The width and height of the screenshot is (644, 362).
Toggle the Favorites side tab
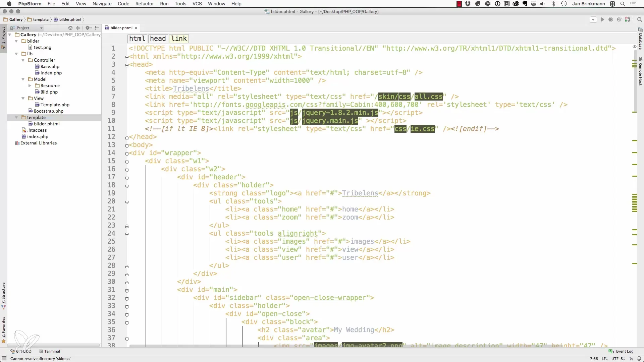(x=3, y=330)
